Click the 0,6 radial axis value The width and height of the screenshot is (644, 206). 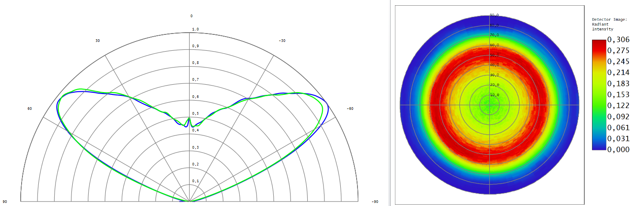tap(195, 97)
